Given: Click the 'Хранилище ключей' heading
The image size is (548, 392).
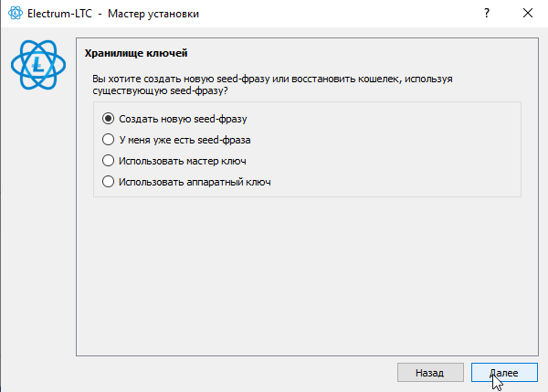Looking at the screenshot, I should (136, 53).
